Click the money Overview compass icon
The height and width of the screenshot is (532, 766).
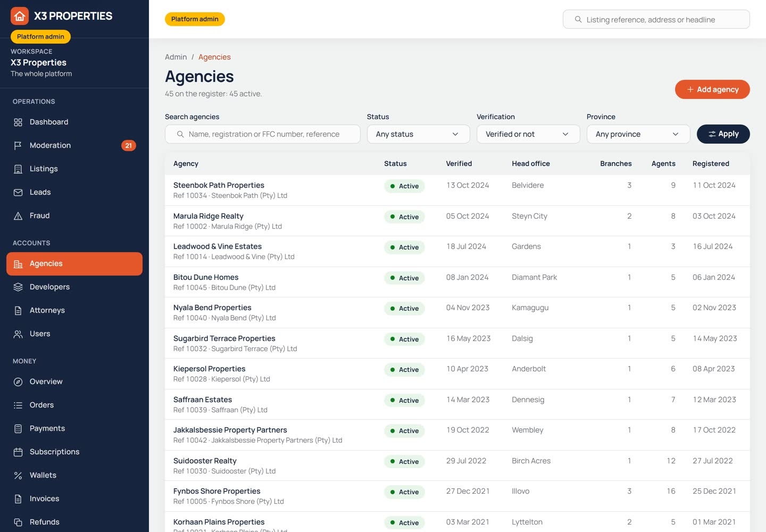pos(18,381)
